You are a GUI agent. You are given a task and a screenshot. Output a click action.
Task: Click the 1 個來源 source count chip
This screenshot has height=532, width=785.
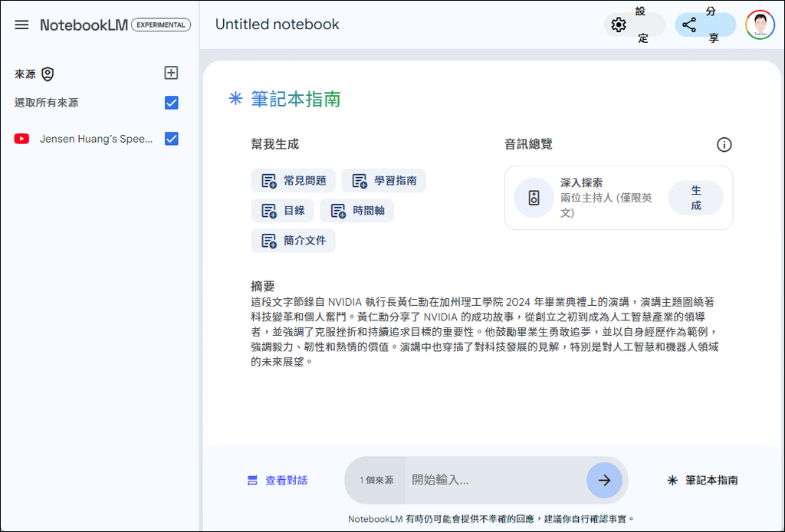click(376, 481)
